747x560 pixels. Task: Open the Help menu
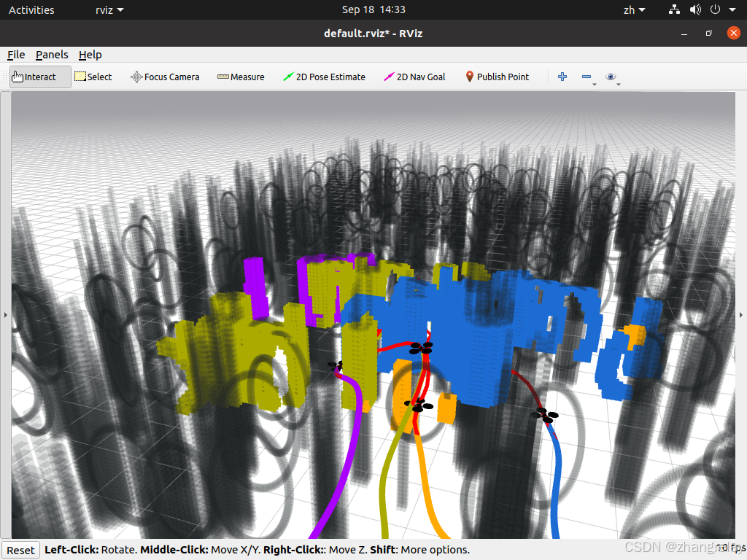point(90,55)
